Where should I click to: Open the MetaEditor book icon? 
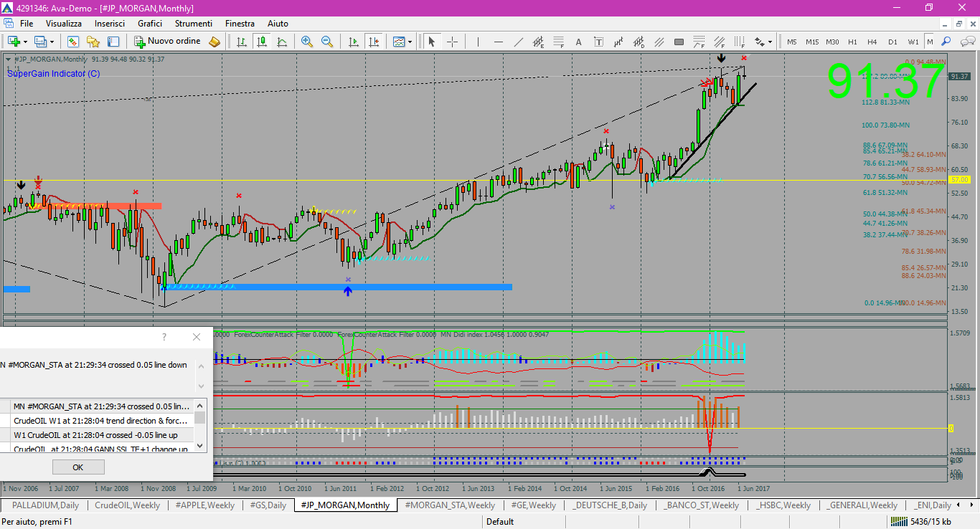215,42
